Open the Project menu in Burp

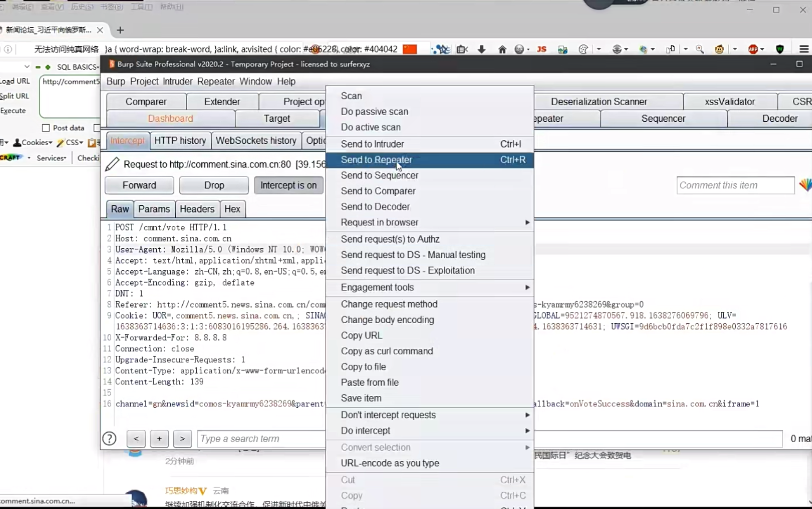[144, 81]
